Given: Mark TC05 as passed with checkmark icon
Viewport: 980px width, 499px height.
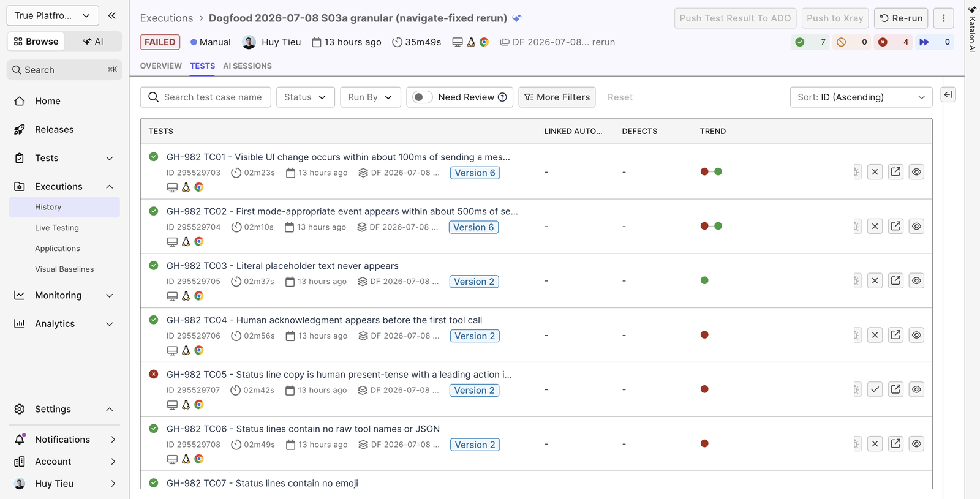Looking at the screenshot, I should (x=875, y=389).
